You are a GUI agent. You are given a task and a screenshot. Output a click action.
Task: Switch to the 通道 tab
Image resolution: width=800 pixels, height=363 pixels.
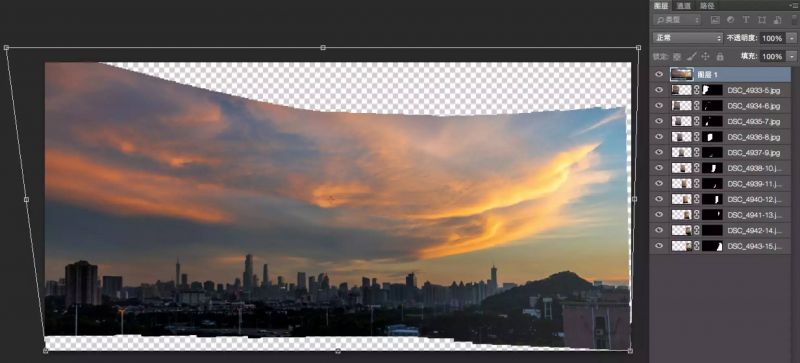[683, 6]
